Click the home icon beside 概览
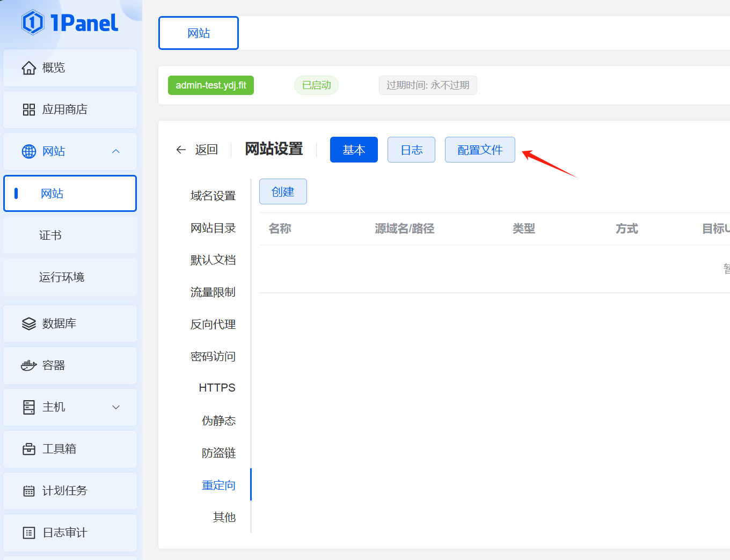 click(29, 68)
